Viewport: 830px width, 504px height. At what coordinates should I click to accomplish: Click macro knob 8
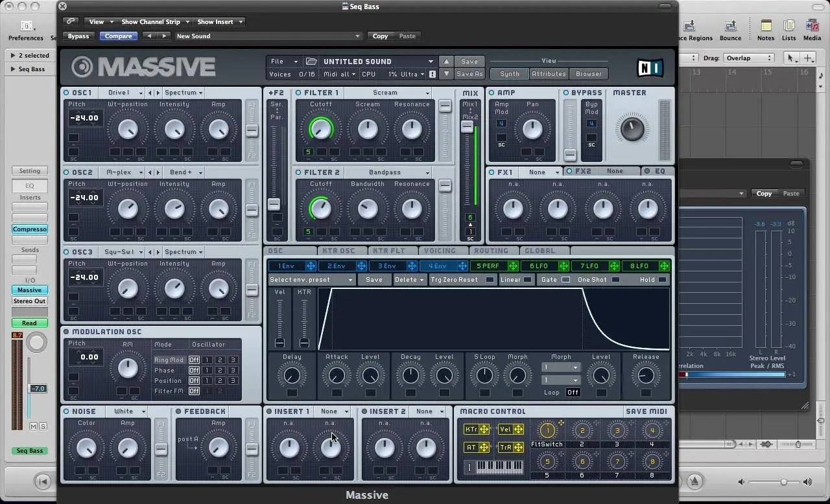(652, 462)
